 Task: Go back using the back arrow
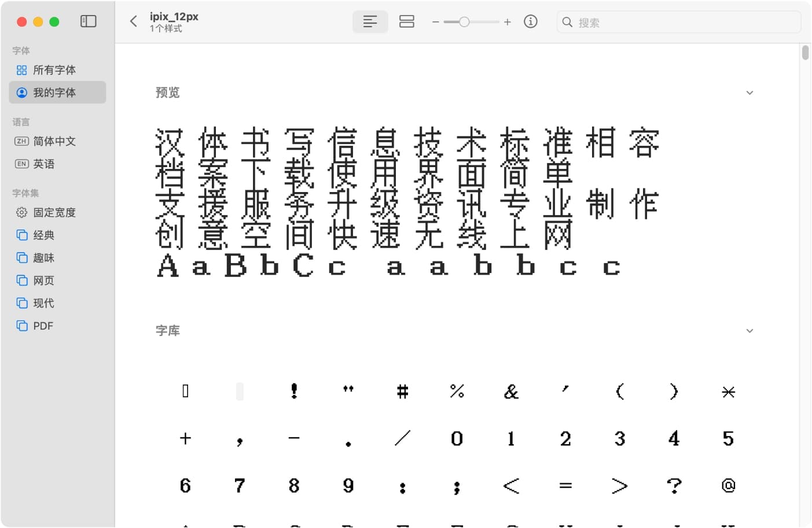coord(133,21)
